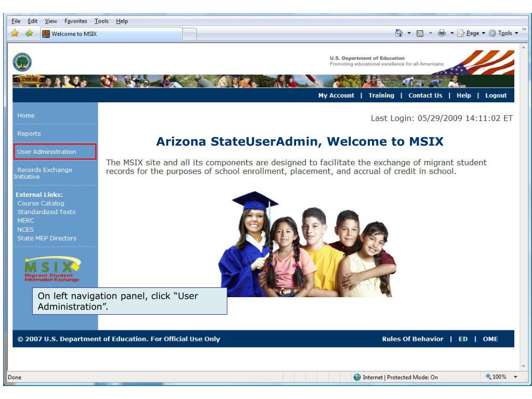Click the browser Home icon
The width and height of the screenshot is (532, 399).
click(x=399, y=33)
